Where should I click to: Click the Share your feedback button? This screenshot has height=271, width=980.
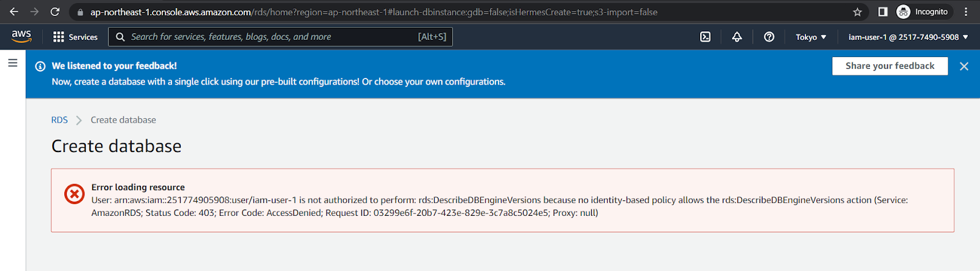890,66
